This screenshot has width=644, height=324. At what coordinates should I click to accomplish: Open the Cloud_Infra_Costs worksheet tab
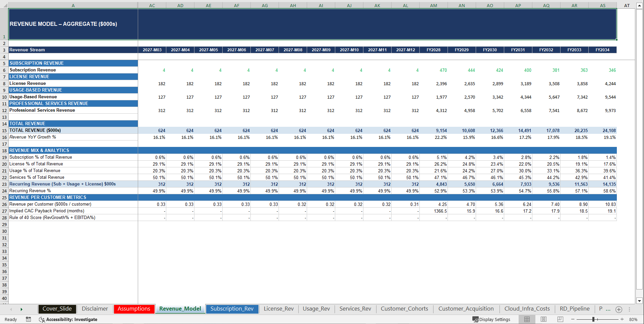point(527,309)
